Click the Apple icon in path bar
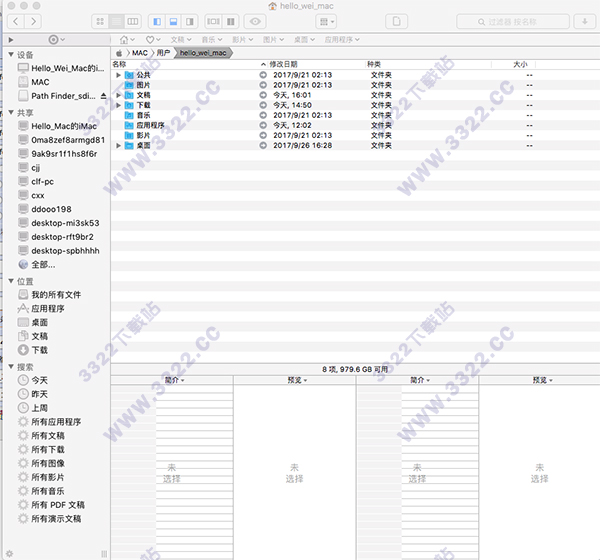Image resolution: width=600 pixels, height=560 pixels. (119, 52)
